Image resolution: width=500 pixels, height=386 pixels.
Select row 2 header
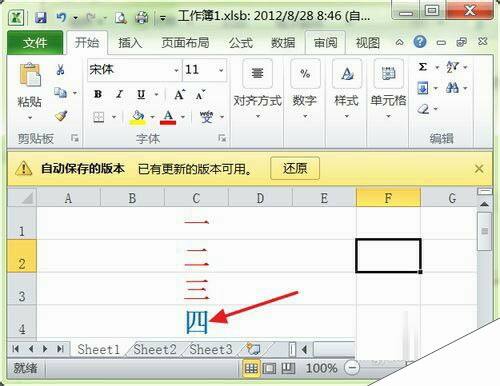tap(22, 256)
